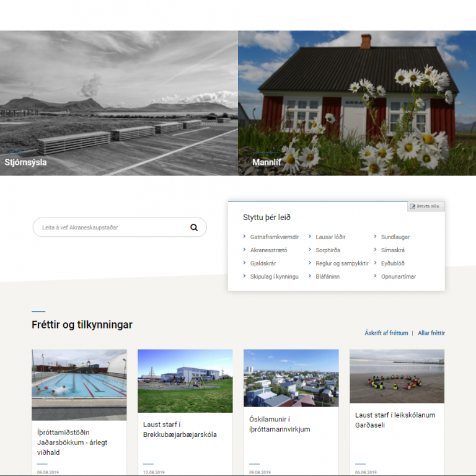Open the Gatnaframkvæmdir shortcut link
476x476 pixels.
pyautogui.click(x=274, y=237)
